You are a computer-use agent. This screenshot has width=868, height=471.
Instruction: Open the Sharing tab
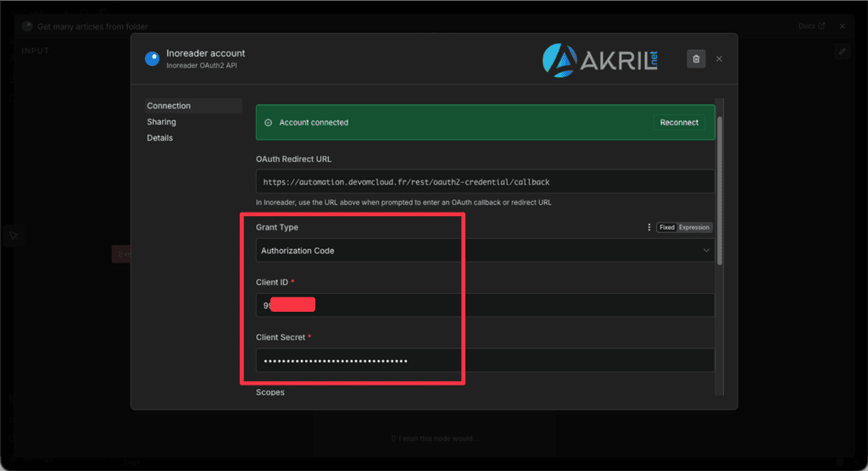(162, 122)
